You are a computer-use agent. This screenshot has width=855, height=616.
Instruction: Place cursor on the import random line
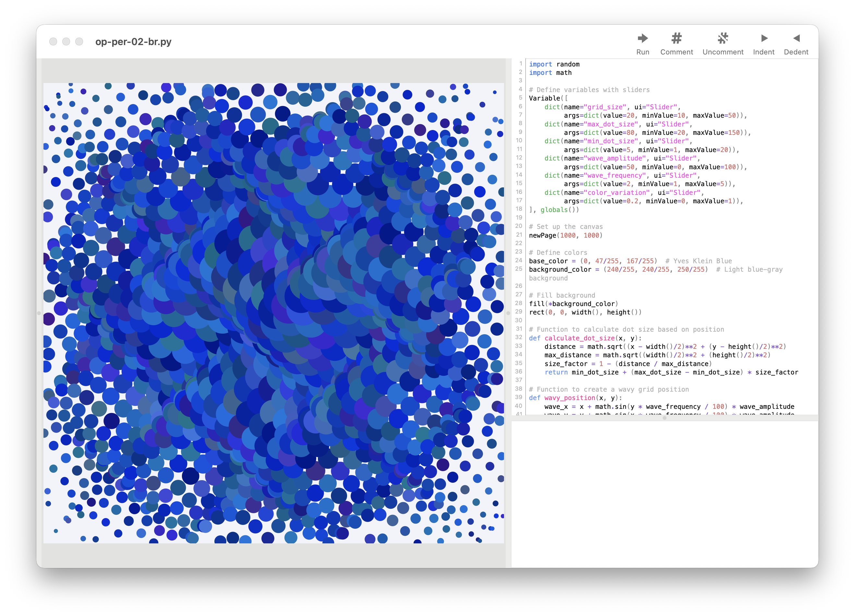click(554, 65)
